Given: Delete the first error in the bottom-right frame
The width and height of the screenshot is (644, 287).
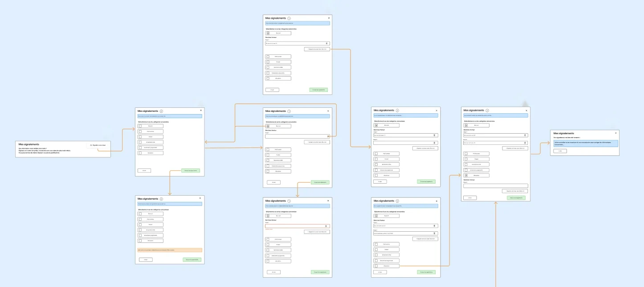Looking at the screenshot, I should tap(434, 226).
